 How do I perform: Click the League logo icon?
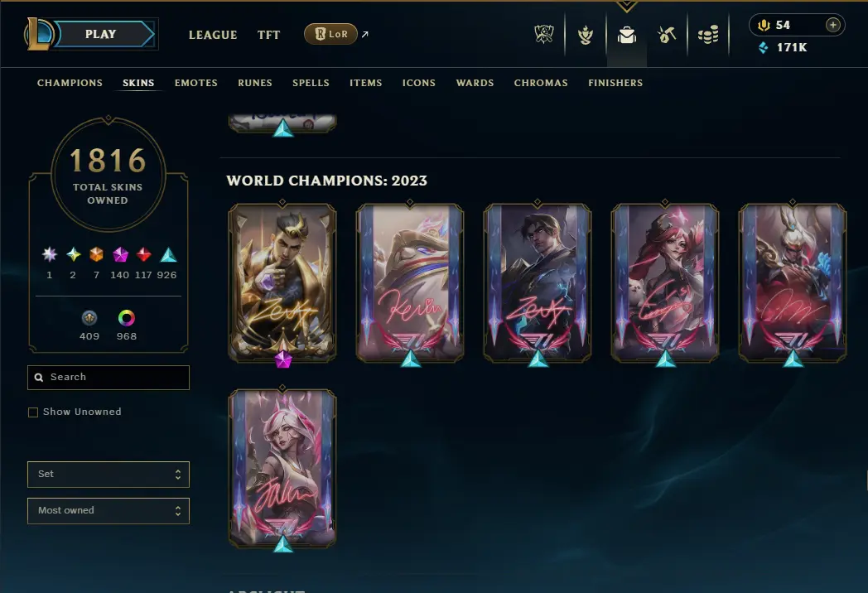[39, 33]
